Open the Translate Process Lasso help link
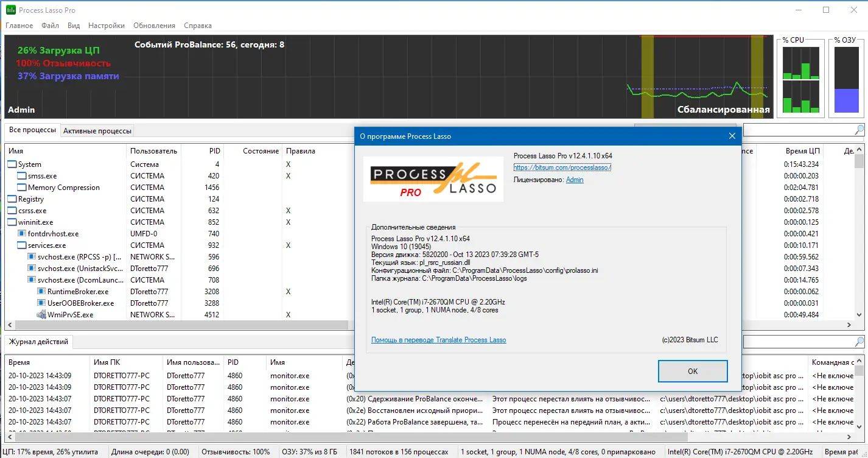 [x=439, y=340]
